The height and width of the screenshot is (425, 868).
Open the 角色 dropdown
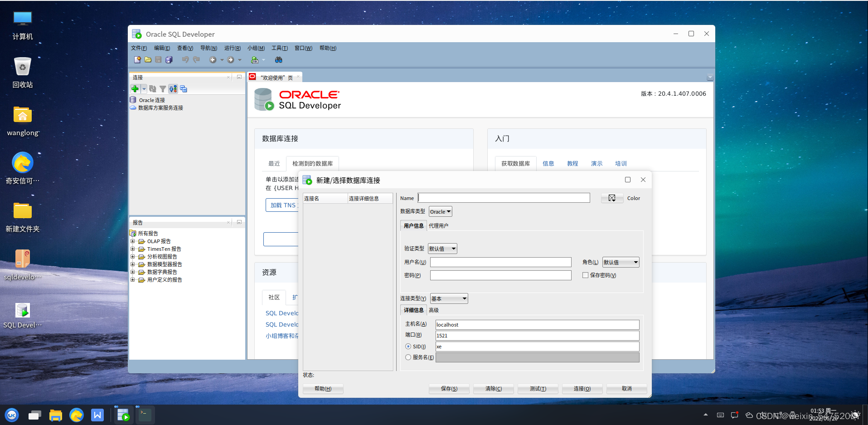(x=621, y=262)
